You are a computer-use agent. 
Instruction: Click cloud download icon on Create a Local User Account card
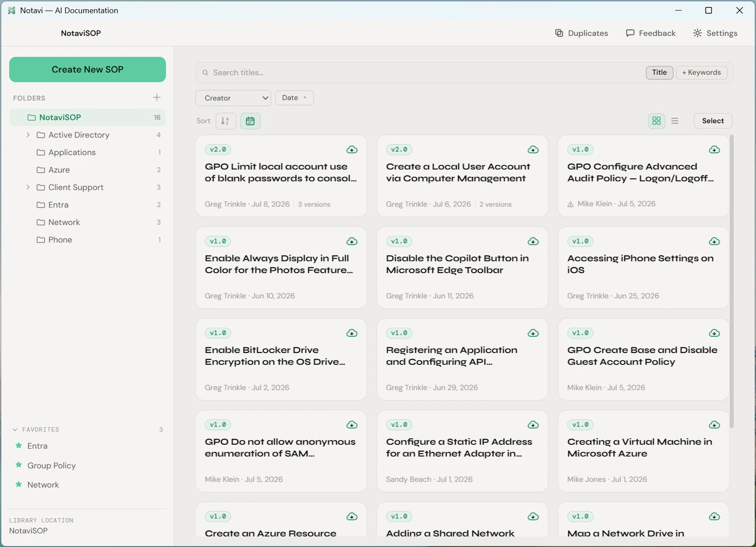pyautogui.click(x=533, y=150)
